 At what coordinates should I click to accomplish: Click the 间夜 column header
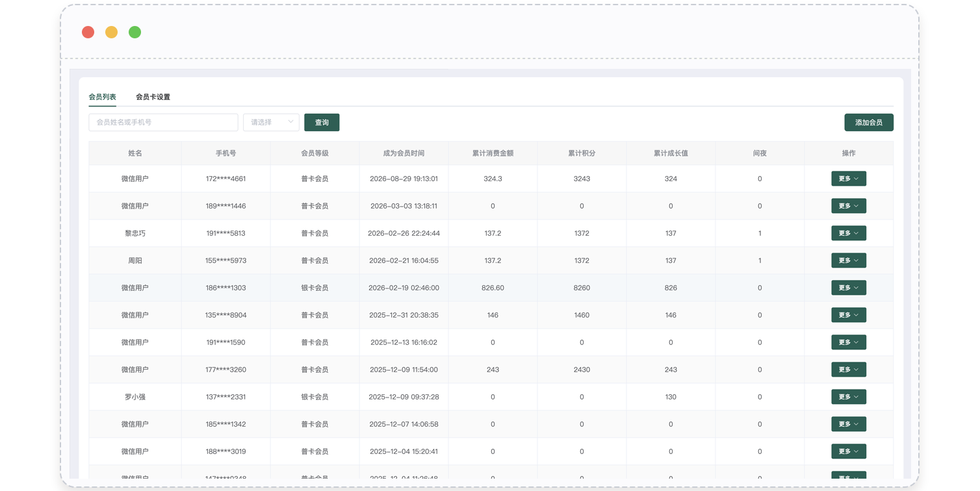[x=760, y=153]
